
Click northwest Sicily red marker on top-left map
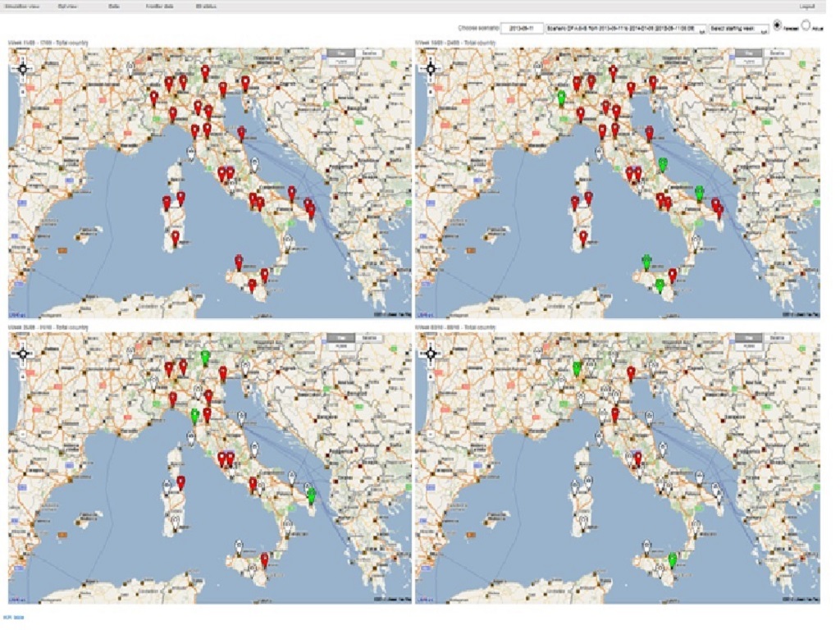pos(239,262)
